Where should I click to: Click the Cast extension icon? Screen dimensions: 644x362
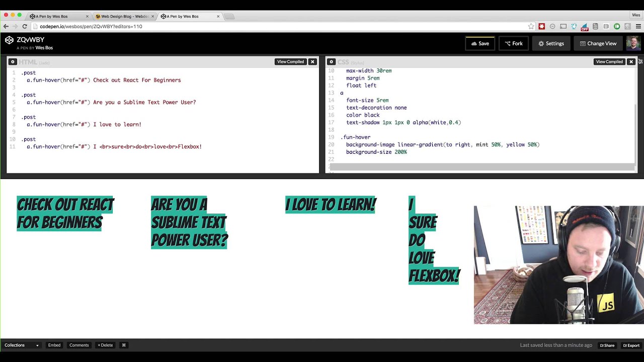(563, 26)
